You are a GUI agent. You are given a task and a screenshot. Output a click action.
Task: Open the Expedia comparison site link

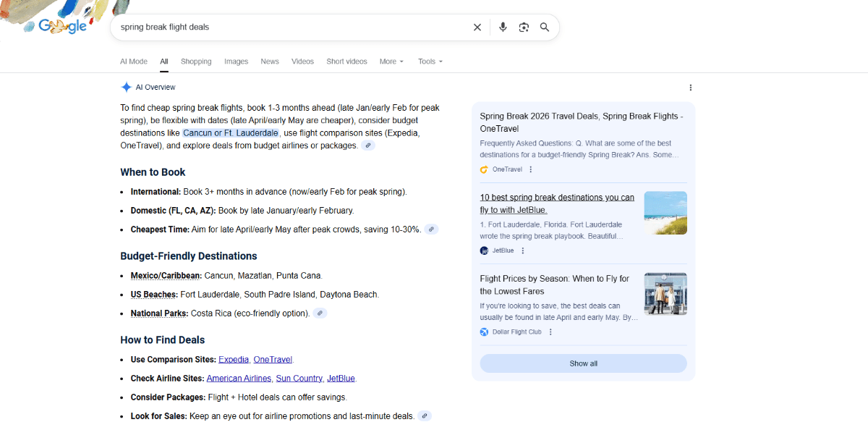pyautogui.click(x=234, y=359)
